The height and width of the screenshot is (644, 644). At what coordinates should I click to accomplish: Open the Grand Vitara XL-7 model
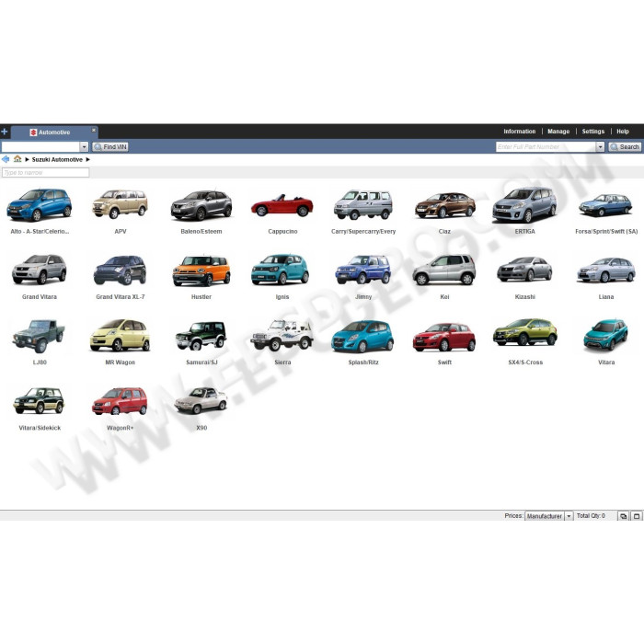pyautogui.click(x=120, y=276)
